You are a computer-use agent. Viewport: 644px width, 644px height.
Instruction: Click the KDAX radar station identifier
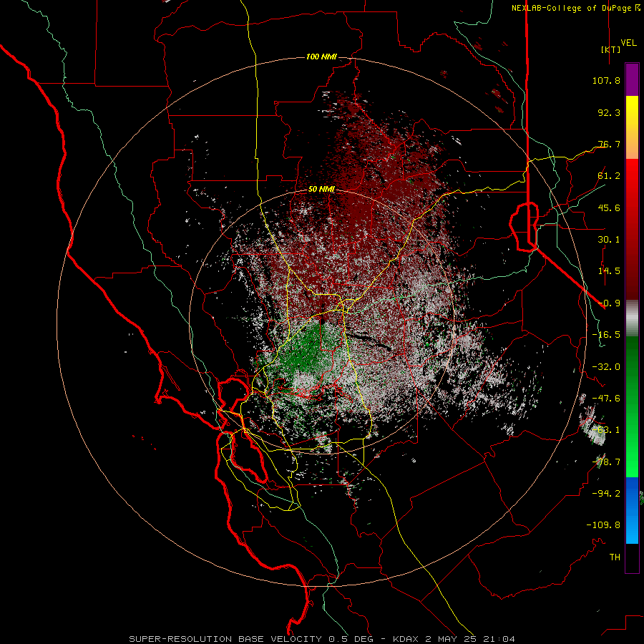point(406,639)
